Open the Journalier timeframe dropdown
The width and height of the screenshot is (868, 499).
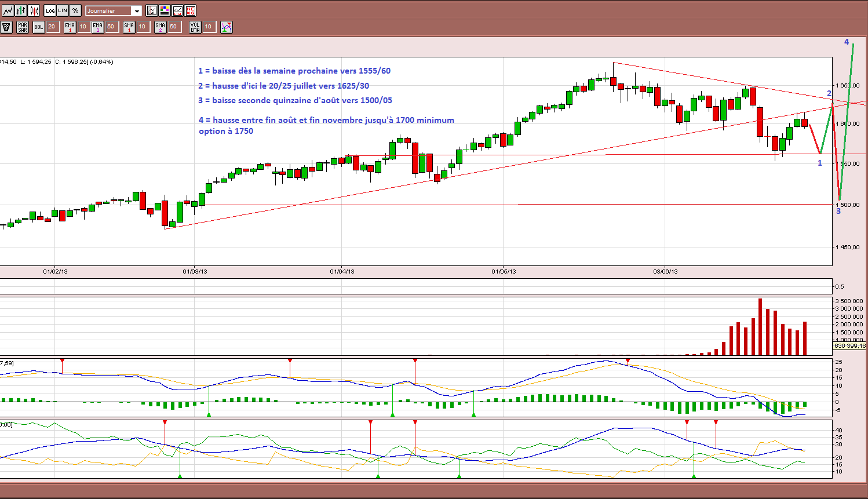(114, 11)
